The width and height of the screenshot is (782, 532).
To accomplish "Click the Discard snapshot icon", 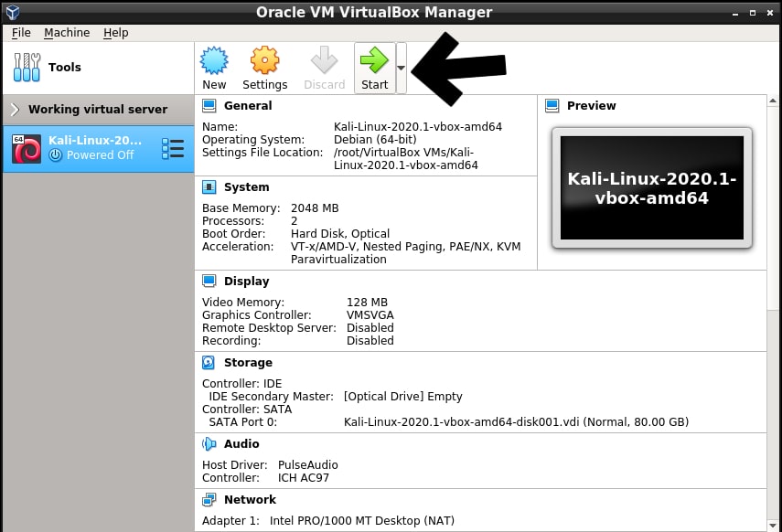I will coord(324,59).
